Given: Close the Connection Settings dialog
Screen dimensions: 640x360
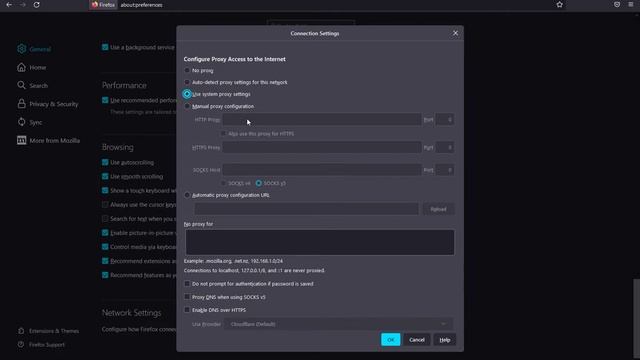Looking at the screenshot, I should click(455, 33).
